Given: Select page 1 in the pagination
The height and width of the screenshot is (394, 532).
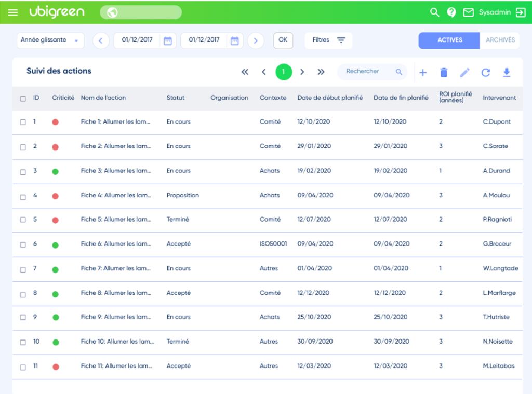Looking at the screenshot, I should (x=284, y=72).
